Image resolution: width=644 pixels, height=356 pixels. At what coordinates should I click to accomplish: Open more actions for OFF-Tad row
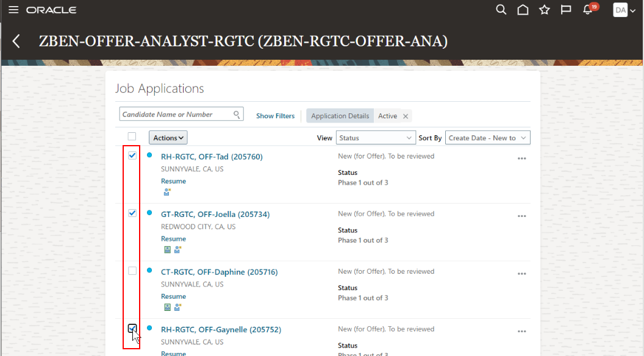pos(521,158)
